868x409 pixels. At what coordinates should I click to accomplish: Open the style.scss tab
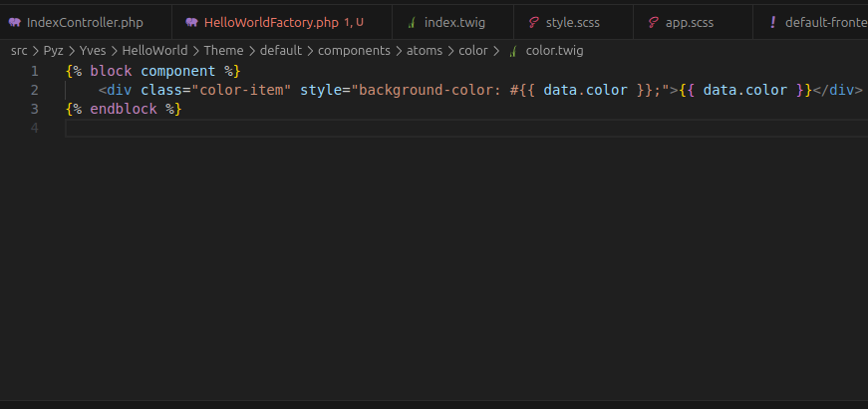pyautogui.click(x=573, y=23)
